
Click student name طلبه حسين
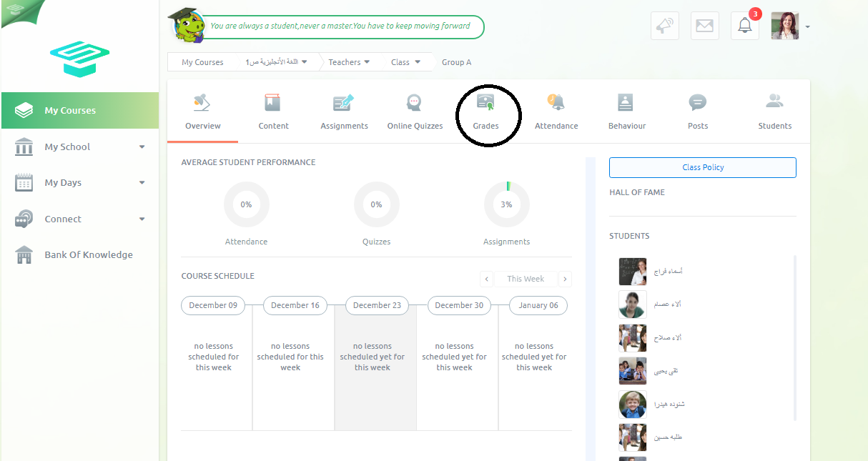pos(667,437)
